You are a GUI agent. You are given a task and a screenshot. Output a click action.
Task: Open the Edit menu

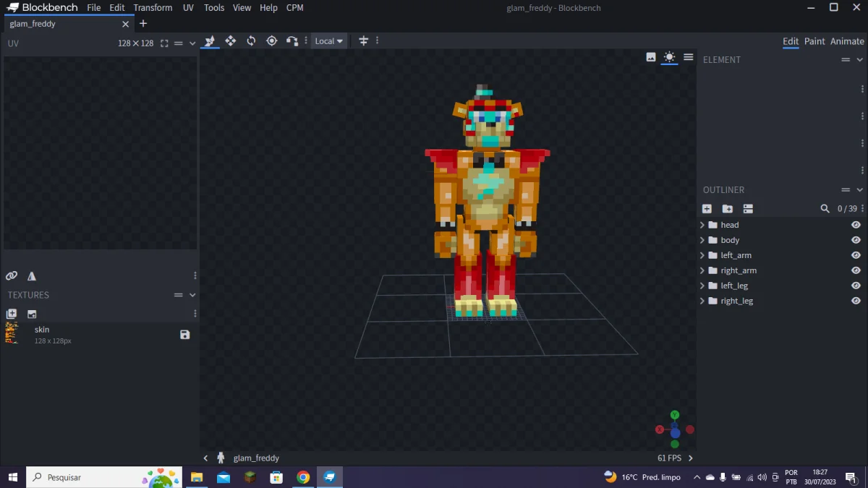117,8
